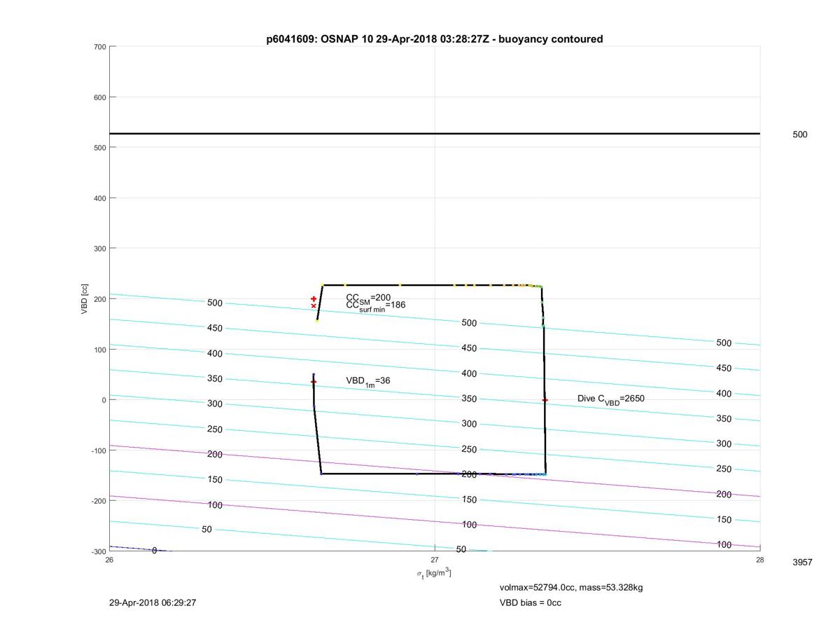
Task: Click the thick black horizontal line labeled 500
Action: pyautogui.click(x=435, y=133)
